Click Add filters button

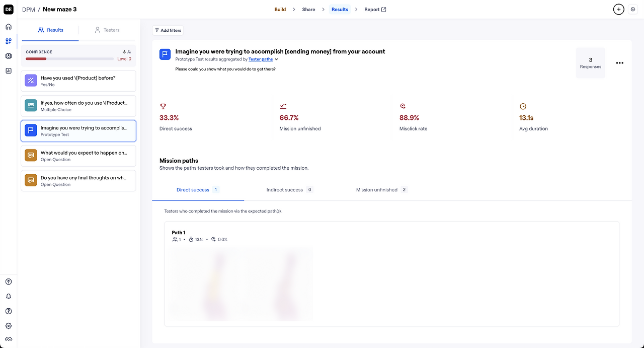(x=168, y=30)
